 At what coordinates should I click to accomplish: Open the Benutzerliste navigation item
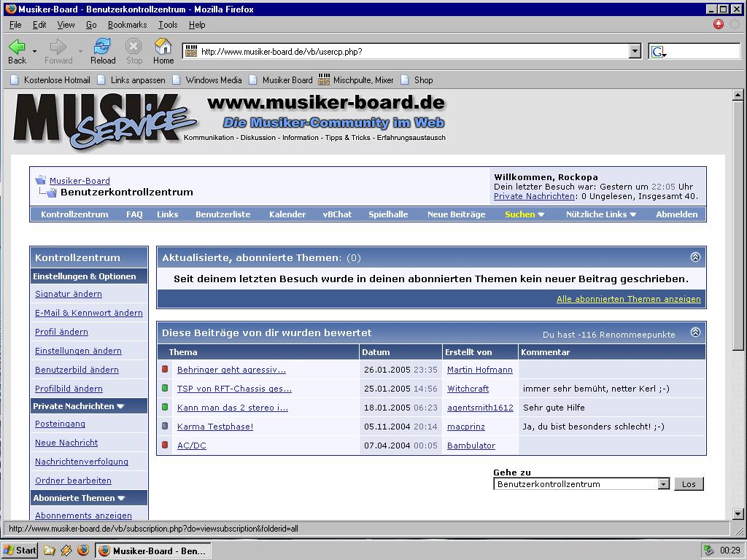pos(223,214)
